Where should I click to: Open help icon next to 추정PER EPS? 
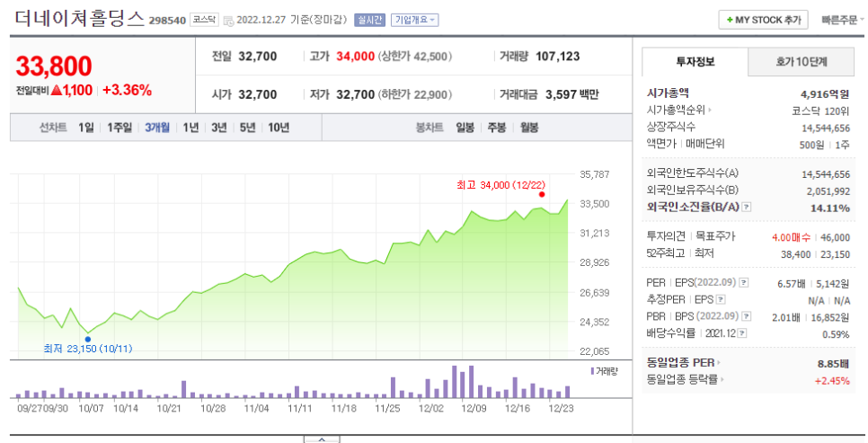click(721, 299)
